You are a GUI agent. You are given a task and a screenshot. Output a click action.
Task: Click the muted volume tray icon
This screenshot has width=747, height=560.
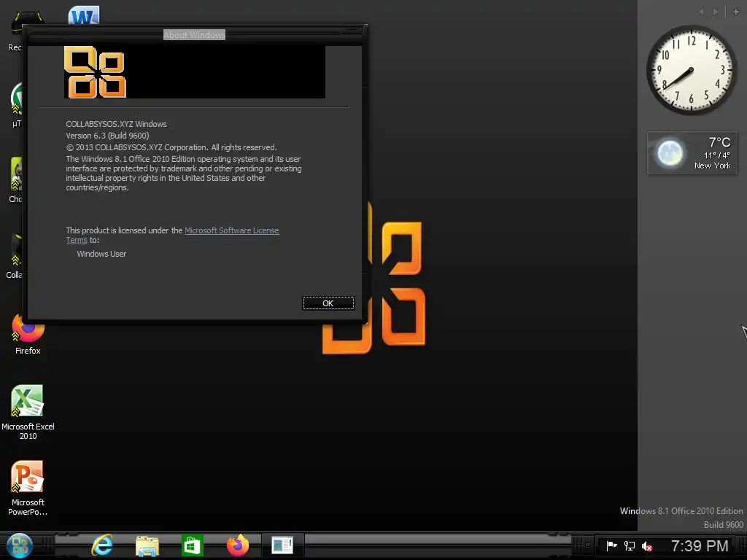tap(646, 545)
